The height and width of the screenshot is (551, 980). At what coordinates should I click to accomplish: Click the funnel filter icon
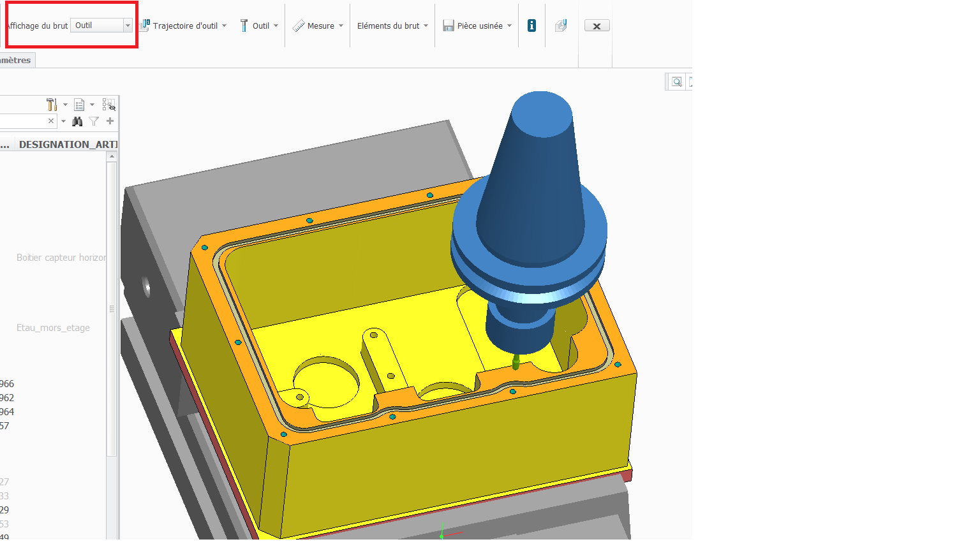tap(94, 121)
